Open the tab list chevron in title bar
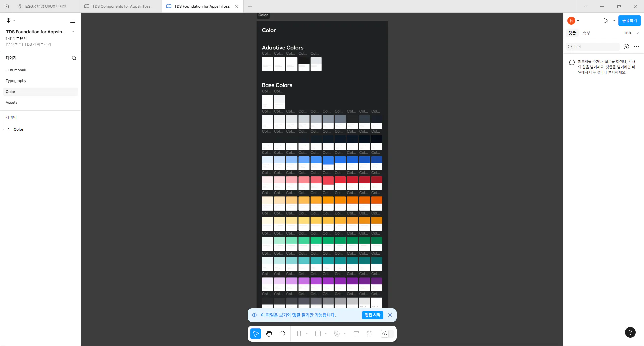 click(x=585, y=6)
